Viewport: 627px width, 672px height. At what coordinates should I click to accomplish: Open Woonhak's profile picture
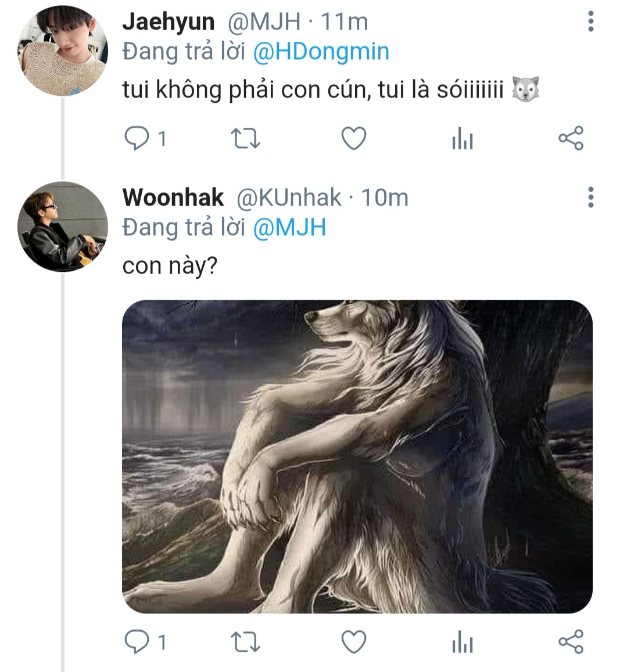coord(63,227)
